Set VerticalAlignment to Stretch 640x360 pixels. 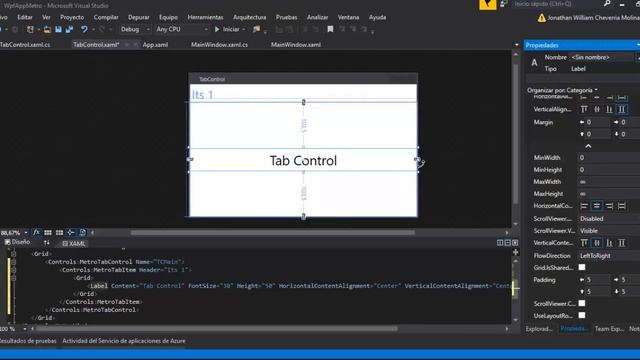tap(622, 109)
